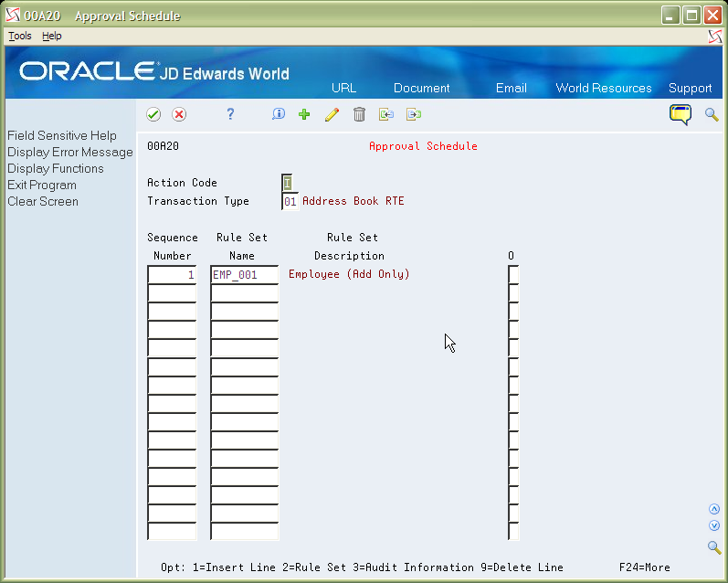Open the Email header tab
Viewport: 728px width, 583px height.
click(x=512, y=88)
